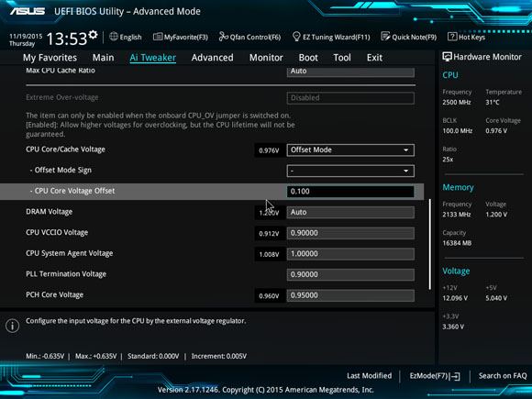This screenshot has width=532, height=399.
Task: Click the Max CPU Cache Ratio field
Action: click(350, 72)
